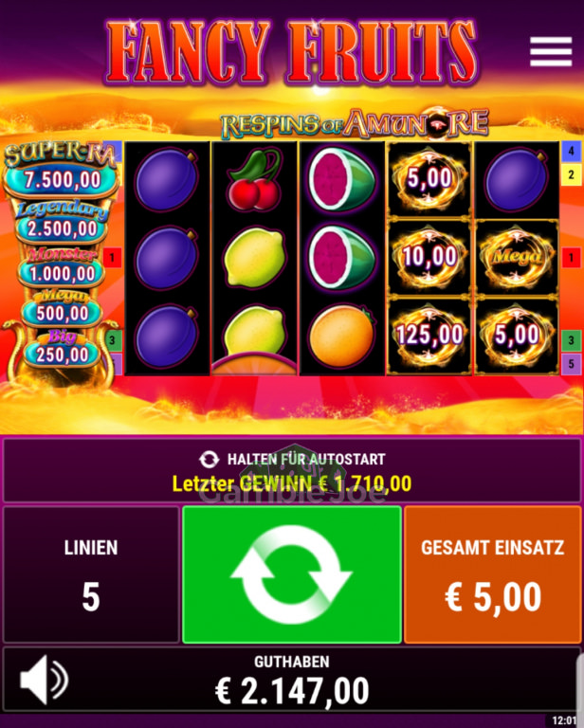Start a spin with green button
Image resolution: width=584 pixels, height=728 pixels.
tap(292, 574)
